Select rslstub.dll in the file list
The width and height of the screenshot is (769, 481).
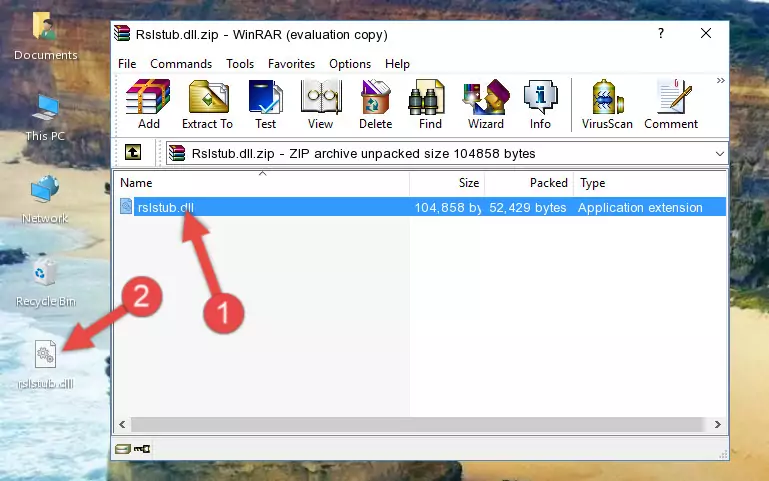tap(166, 207)
